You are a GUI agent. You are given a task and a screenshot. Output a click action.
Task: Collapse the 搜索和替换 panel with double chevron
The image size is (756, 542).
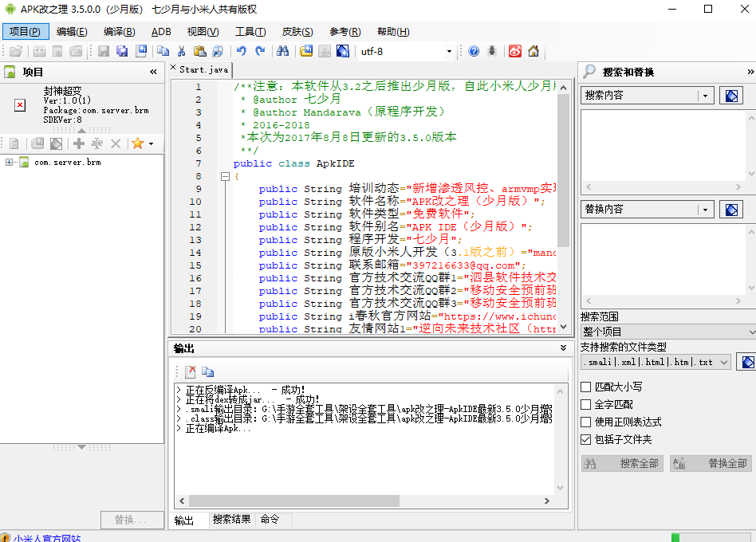click(x=750, y=72)
